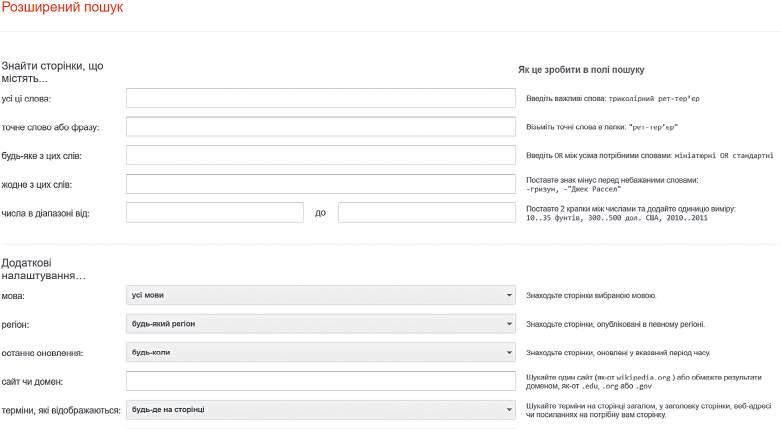The width and height of the screenshot is (781, 429).
Task: Click the first number range field before "до"
Action: (214, 213)
